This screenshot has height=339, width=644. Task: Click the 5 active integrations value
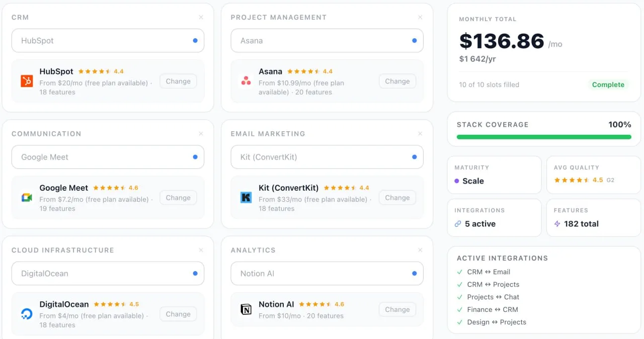click(x=480, y=224)
